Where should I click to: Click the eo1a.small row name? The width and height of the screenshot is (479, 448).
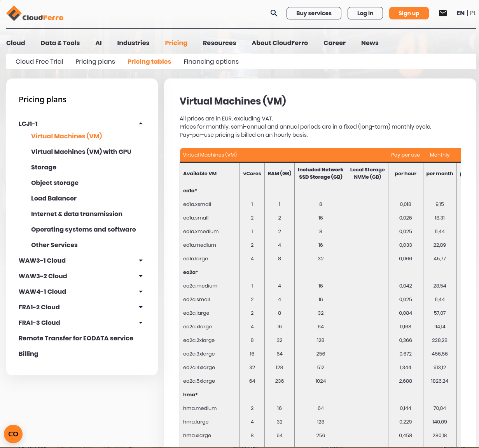[196, 218]
